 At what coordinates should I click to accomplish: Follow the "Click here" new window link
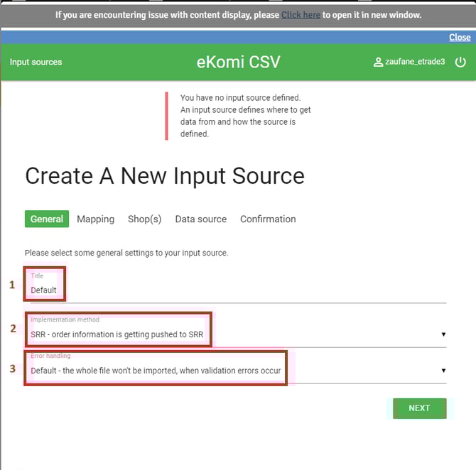(x=301, y=15)
